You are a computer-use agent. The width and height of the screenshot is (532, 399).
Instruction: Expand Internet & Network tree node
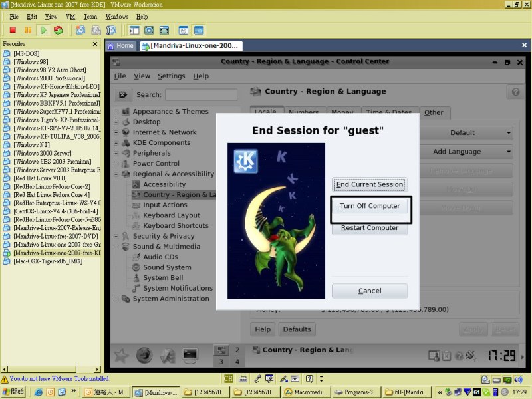[x=116, y=132]
